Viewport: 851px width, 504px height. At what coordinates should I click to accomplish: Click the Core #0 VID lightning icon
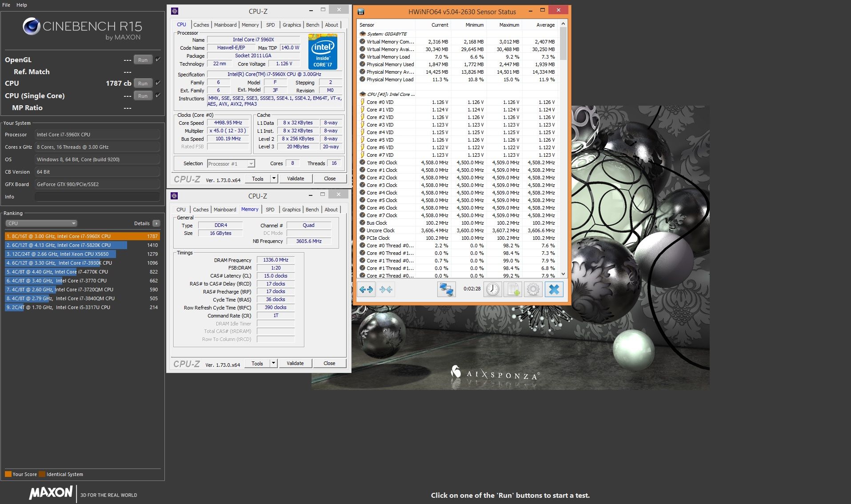(x=362, y=102)
